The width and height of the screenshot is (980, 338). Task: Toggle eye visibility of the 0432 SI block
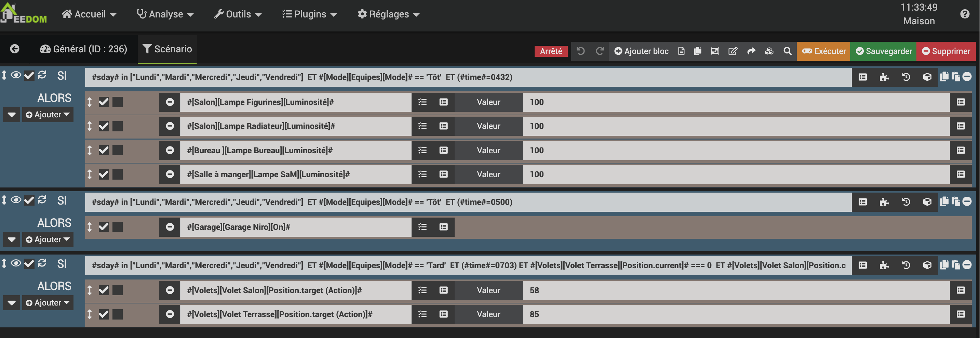(16, 75)
